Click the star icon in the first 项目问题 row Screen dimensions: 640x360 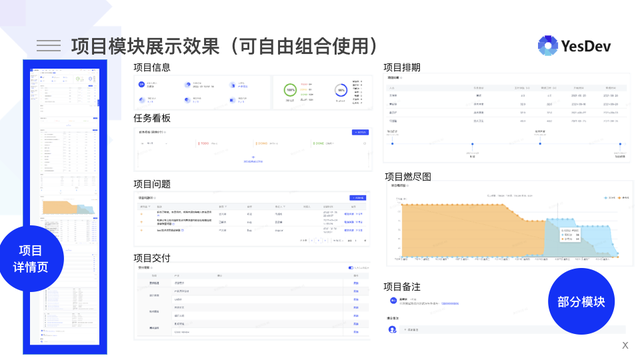pos(142,214)
